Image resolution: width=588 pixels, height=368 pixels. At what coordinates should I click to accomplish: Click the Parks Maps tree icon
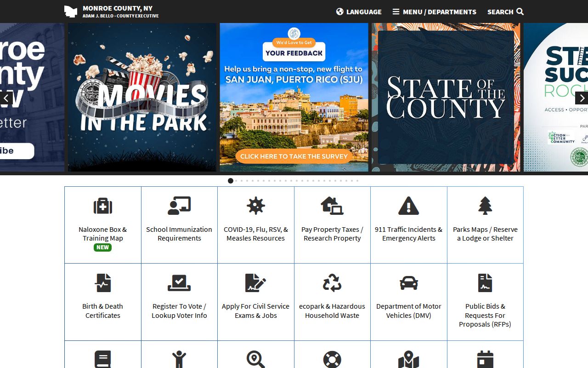485,206
